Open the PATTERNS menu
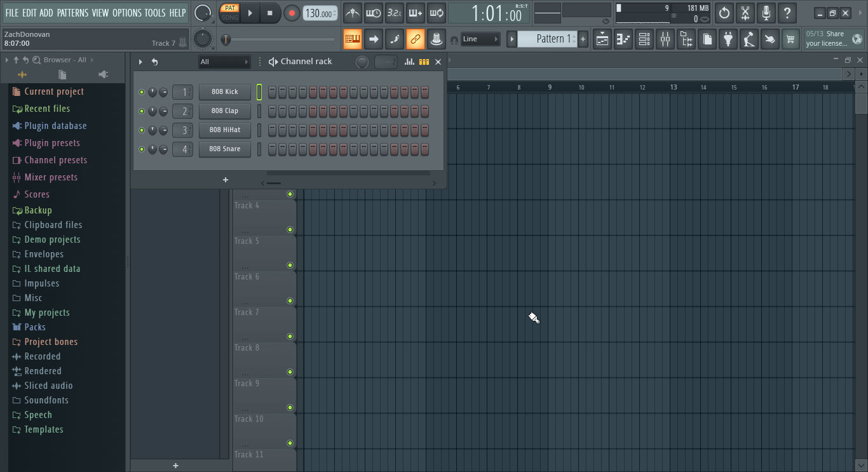 (72, 13)
